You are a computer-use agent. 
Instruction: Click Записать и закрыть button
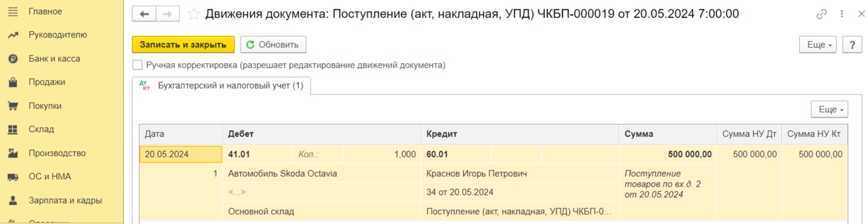click(183, 45)
